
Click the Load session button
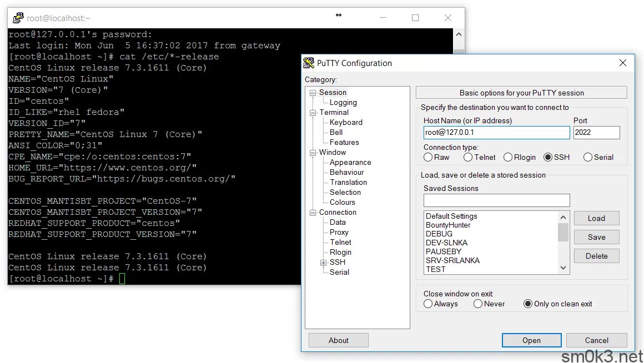(596, 219)
